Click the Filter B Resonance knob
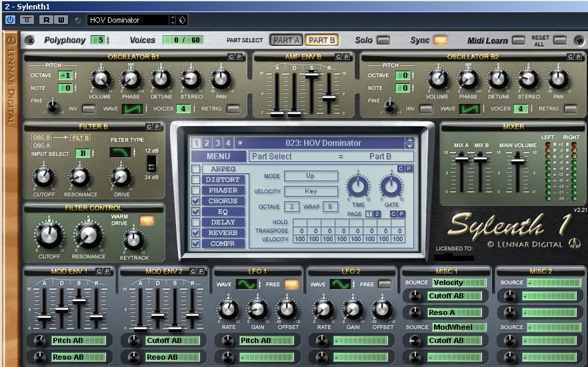 [79, 177]
